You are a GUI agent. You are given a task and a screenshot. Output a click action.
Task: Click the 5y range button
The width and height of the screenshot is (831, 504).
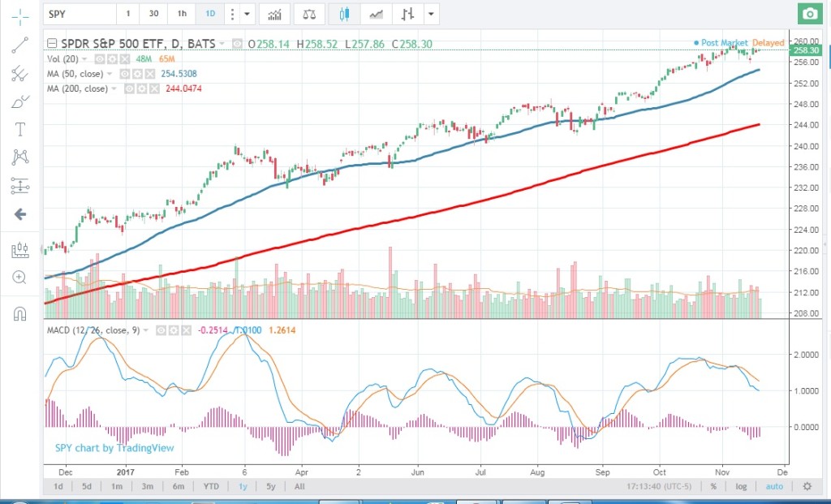pos(269,486)
